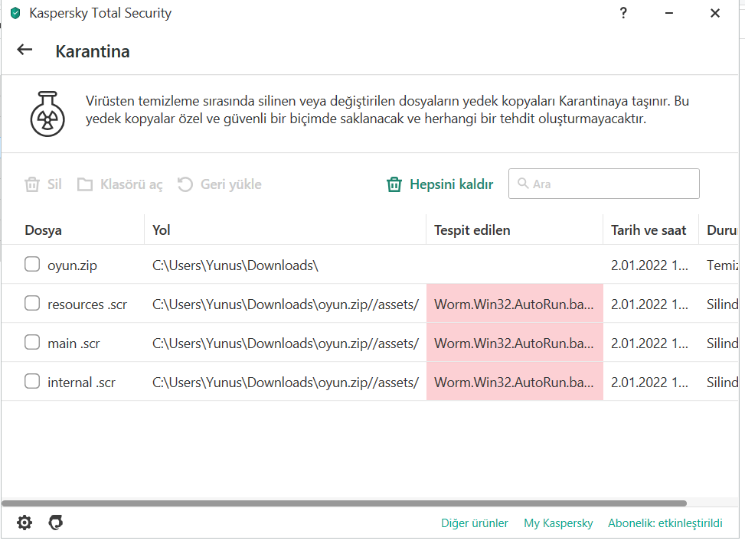Screen dimensions: 745x560
Task: Click the date cell in oyun.zip row
Action: pos(649,265)
